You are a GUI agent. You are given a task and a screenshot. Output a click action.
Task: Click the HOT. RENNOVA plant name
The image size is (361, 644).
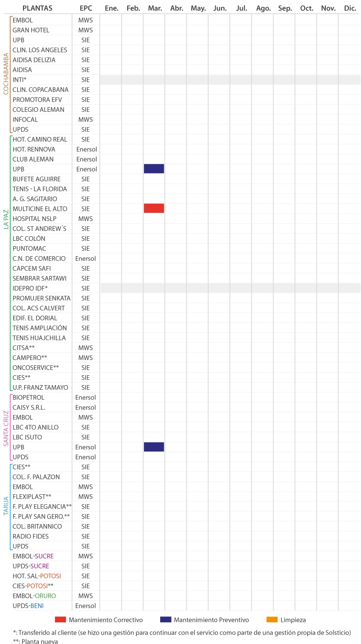[34, 149]
